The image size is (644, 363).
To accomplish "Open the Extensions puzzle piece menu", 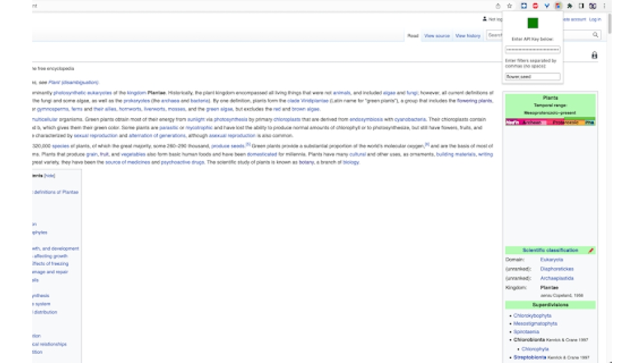I will coord(570,6).
